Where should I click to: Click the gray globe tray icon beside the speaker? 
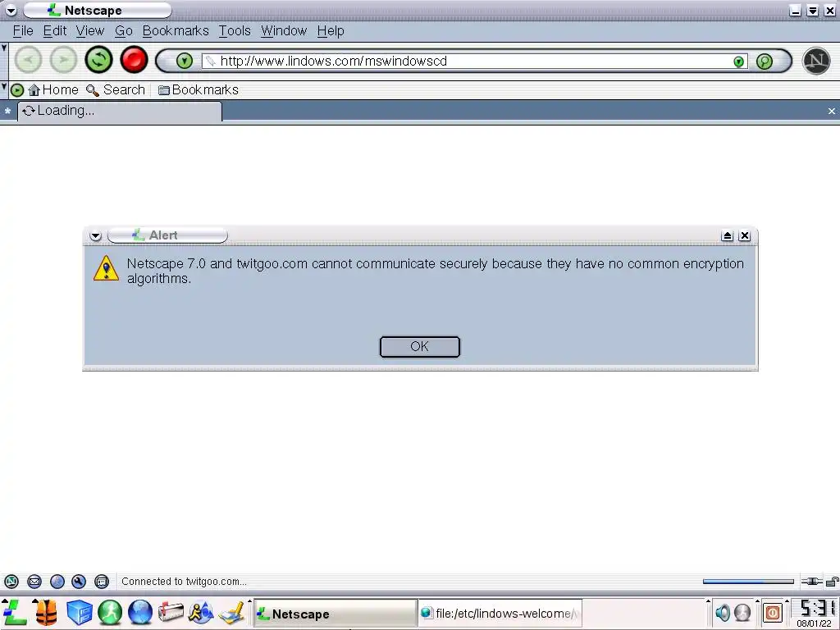pyautogui.click(x=742, y=612)
